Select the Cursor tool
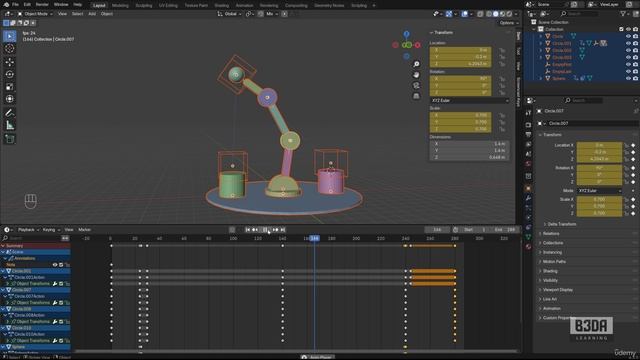The height and width of the screenshot is (360, 640). (x=9, y=49)
